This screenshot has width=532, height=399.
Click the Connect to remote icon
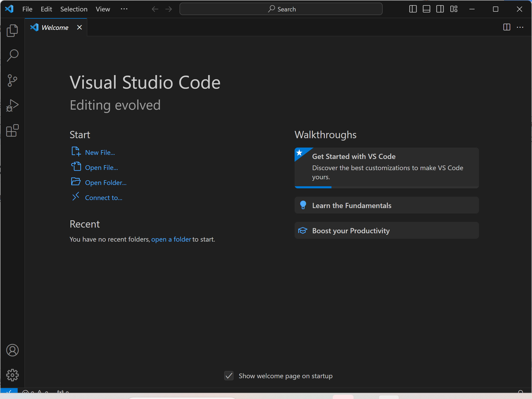coord(76,196)
